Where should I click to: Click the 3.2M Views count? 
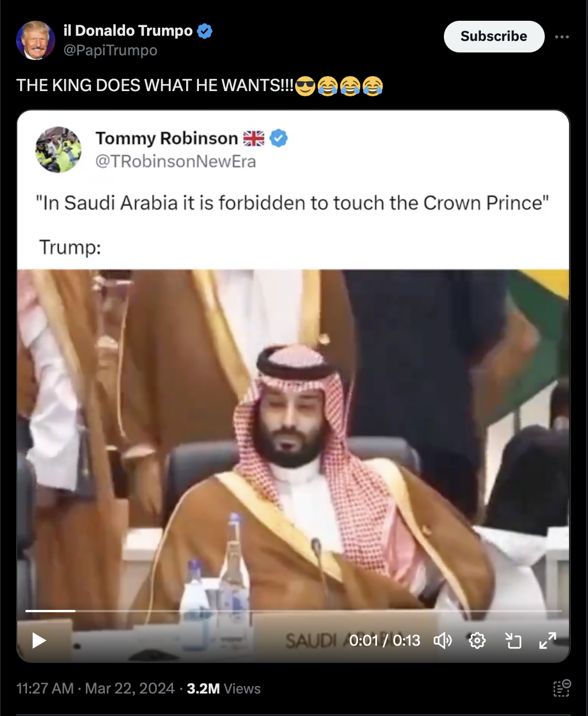(x=224, y=688)
